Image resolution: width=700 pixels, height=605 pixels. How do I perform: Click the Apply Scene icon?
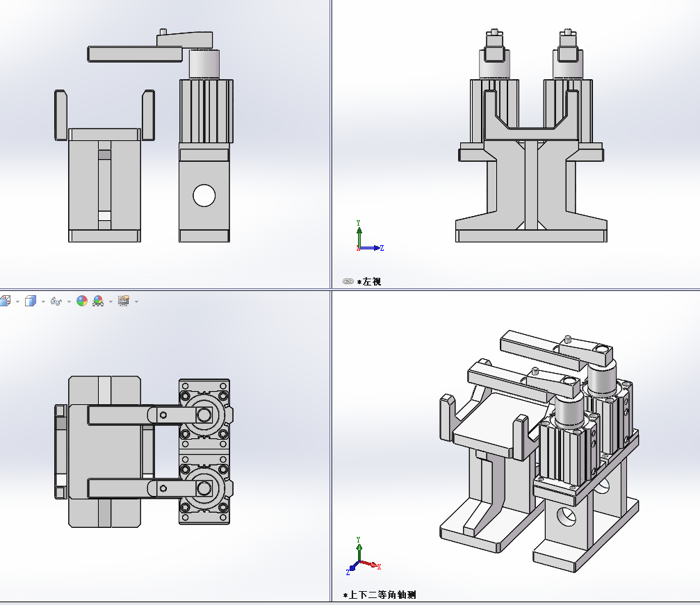98,301
